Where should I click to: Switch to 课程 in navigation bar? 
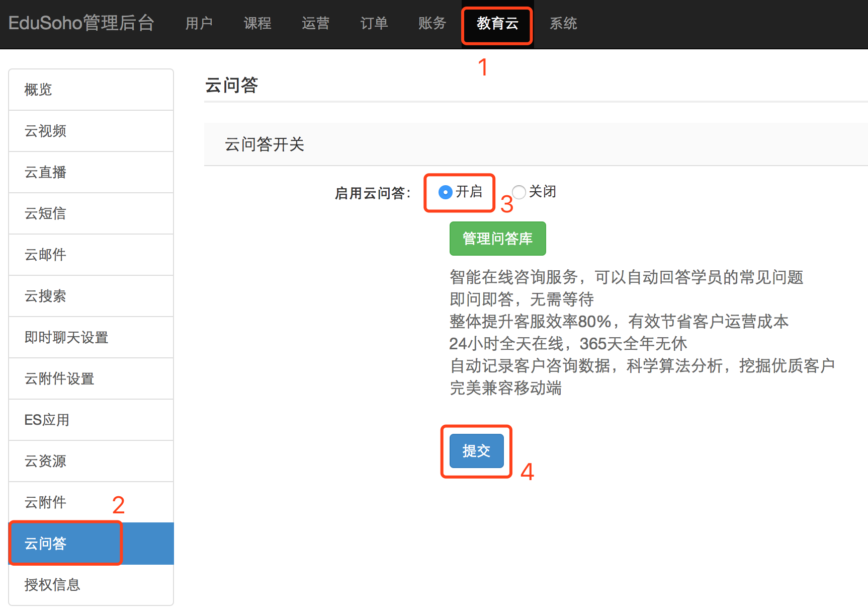coord(257,24)
